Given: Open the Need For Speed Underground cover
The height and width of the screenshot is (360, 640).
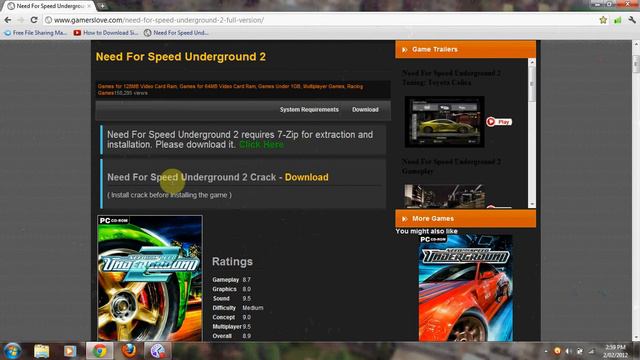Looking at the screenshot, I should [x=466, y=288].
